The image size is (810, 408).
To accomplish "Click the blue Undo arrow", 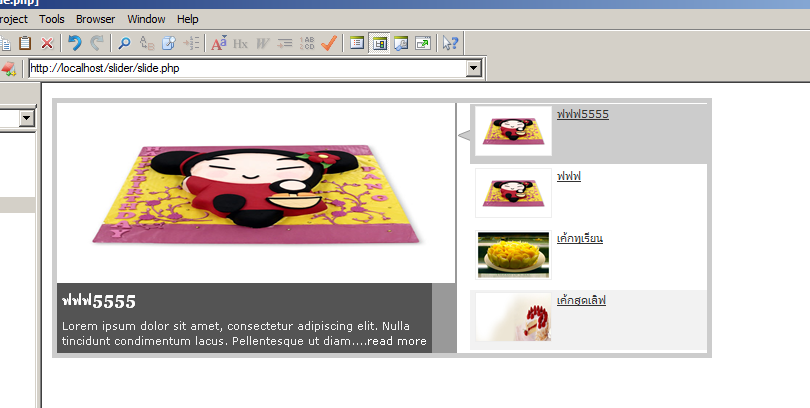I will click(x=74, y=43).
